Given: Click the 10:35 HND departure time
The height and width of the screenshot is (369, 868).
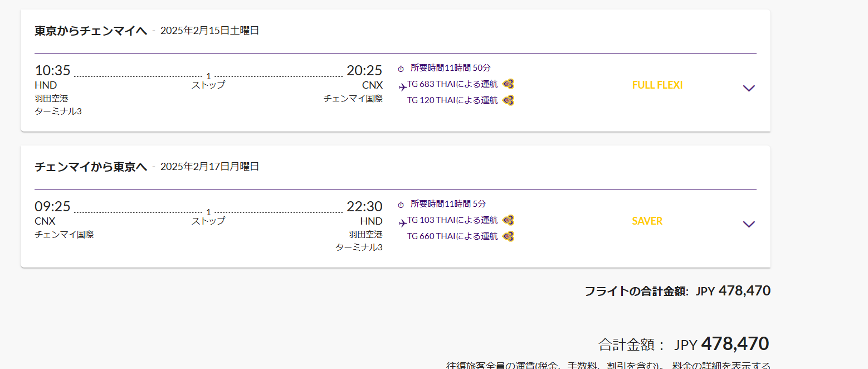Looking at the screenshot, I should (x=52, y=71).
